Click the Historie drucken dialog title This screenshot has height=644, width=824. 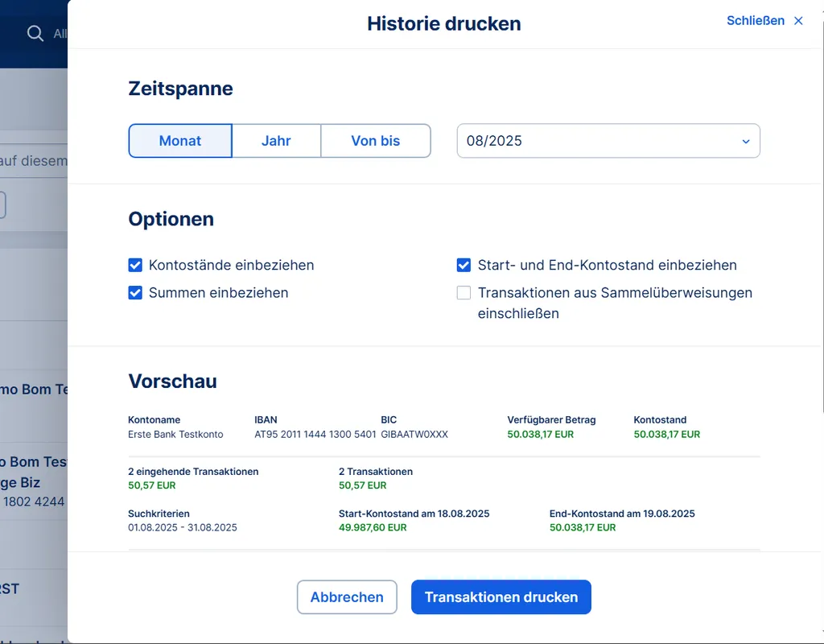click(444, 23)
